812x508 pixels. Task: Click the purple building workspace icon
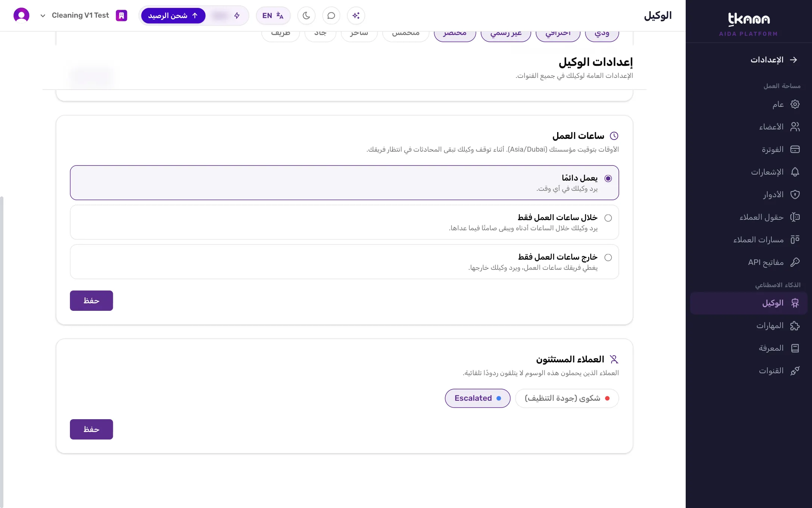point(121,16)
